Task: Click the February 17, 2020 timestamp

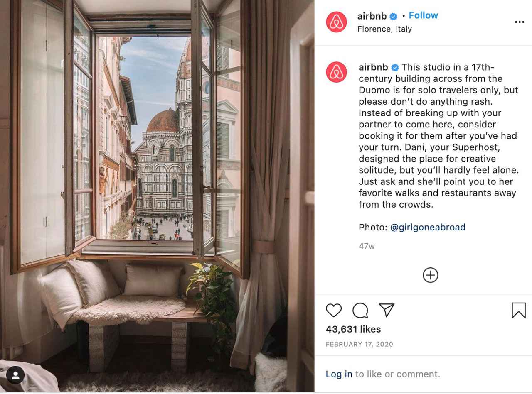Action: (359, 344)
